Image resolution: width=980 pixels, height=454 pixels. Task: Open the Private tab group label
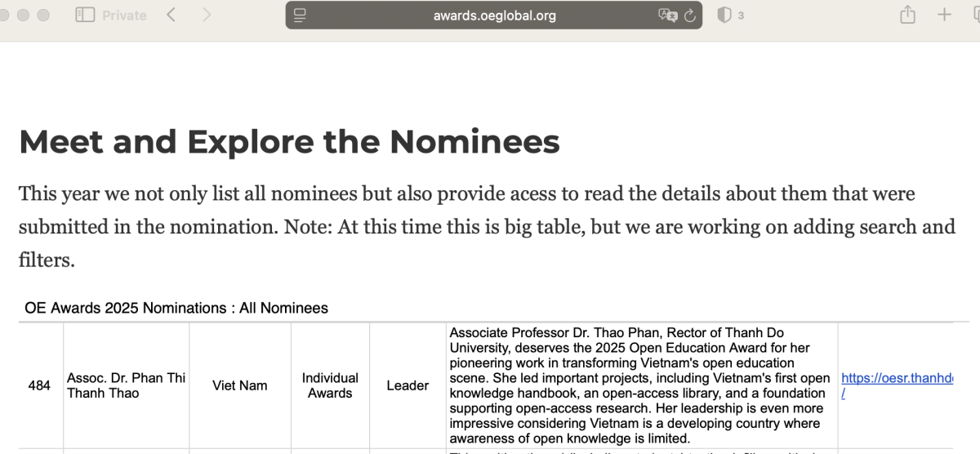124,15
